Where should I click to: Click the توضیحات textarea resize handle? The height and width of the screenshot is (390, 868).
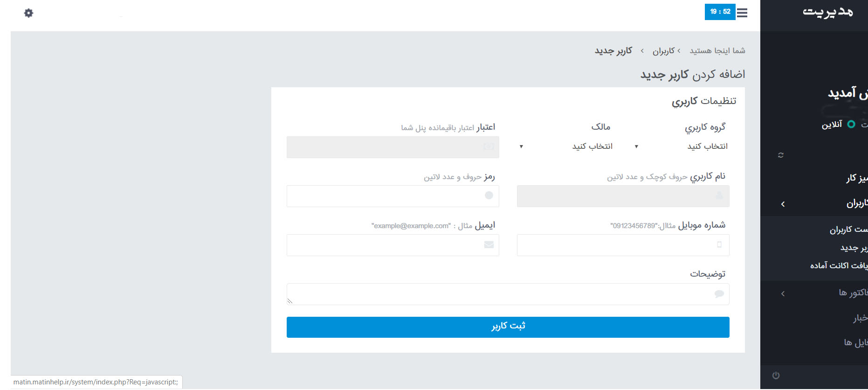pos(289,301)
